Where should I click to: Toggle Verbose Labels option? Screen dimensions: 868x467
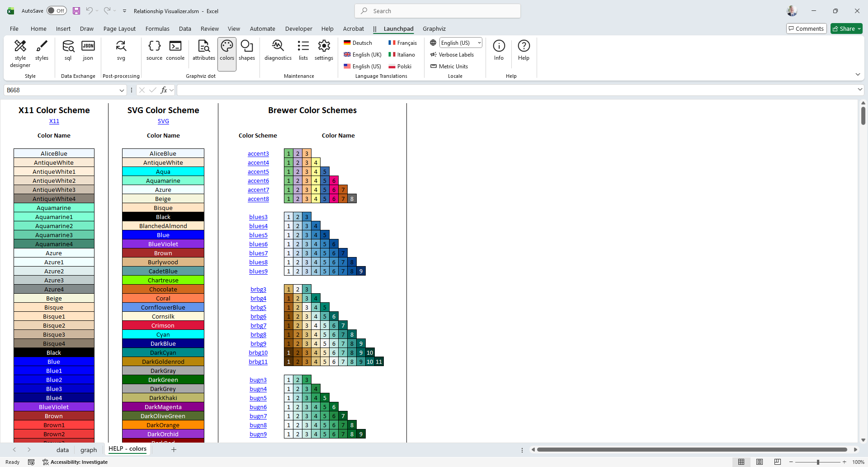tap(452, 55)
